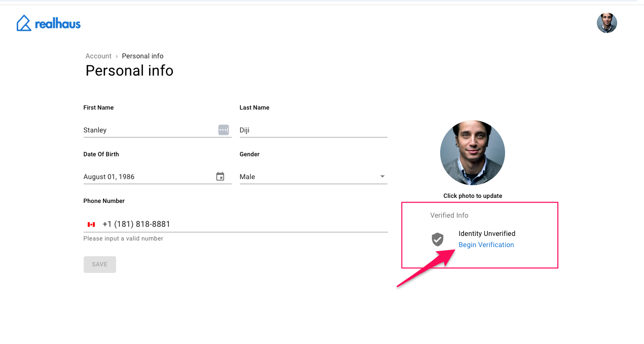Click the realhaus house logo icon
Screen dimensions: 644x344
click(24, 23)
